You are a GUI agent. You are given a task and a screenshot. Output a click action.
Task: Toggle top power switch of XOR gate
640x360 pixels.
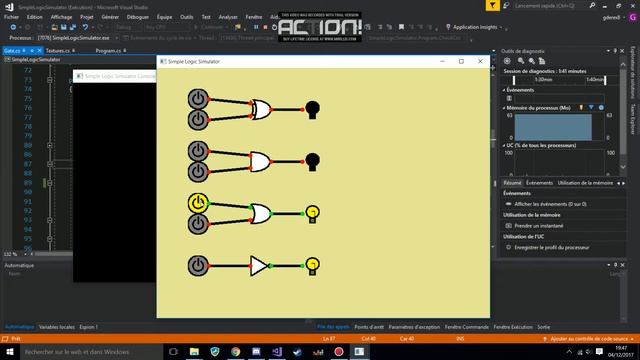pyautogui.click(x=198, y=99)
